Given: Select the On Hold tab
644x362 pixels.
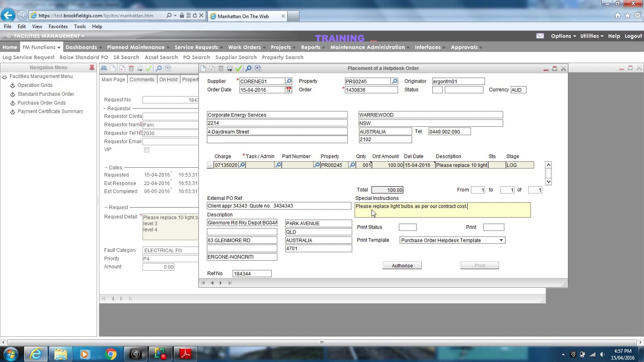Looking at the screenshot, I should click(x=168, y=79).
